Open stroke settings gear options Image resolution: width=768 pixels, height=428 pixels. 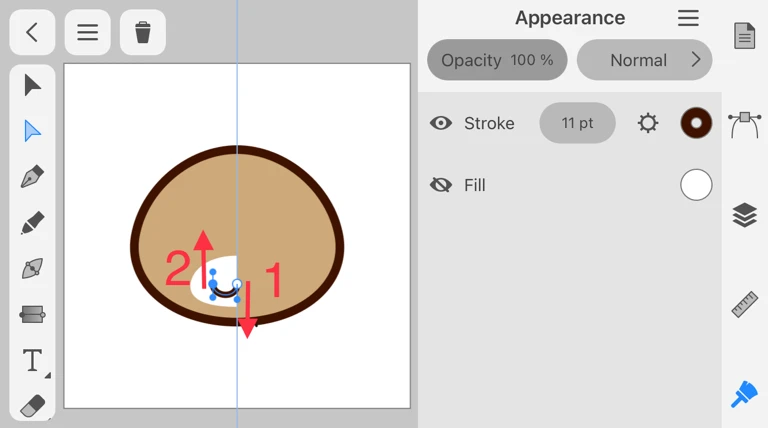pyautogui.click(x=648, y=123)
